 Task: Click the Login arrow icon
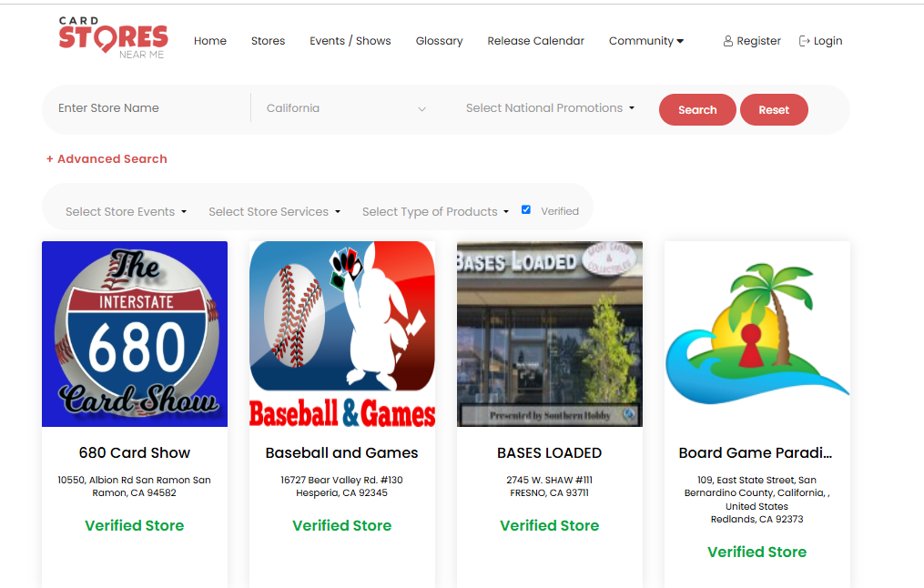pyautogui.click(x=803, y=41)
